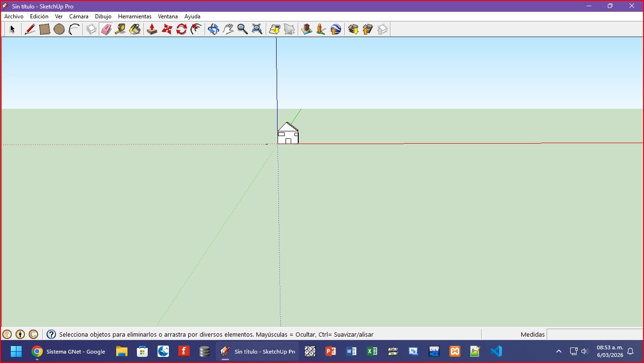The height and width of the screenshot is (363, 644).
Task: Choose the Pan hand tool
Action: pos(228,29)
